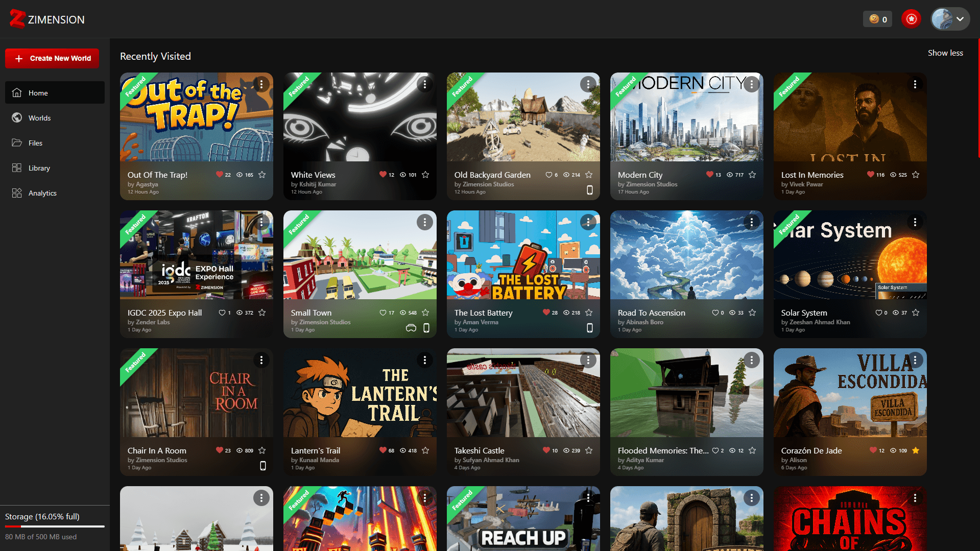
Task: Open the coin balance indicator
Action: click(x=878, y=19)
